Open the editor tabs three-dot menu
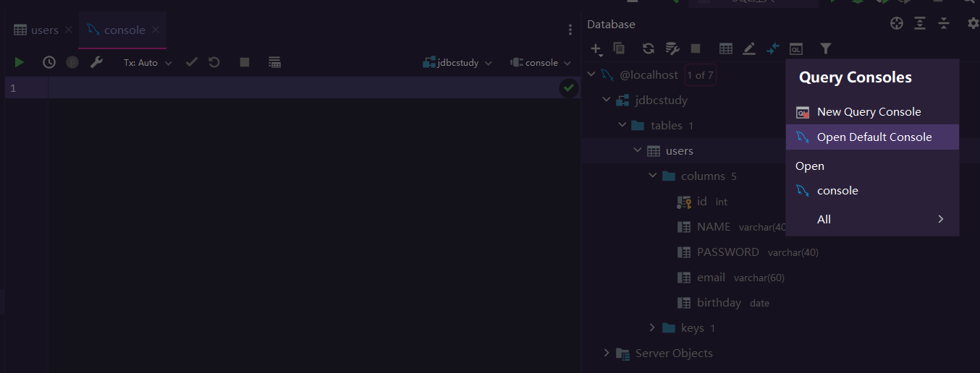Image resolution: width=980 pixels, height=373 pixels. pyautogui.click(x=570, y=30)
